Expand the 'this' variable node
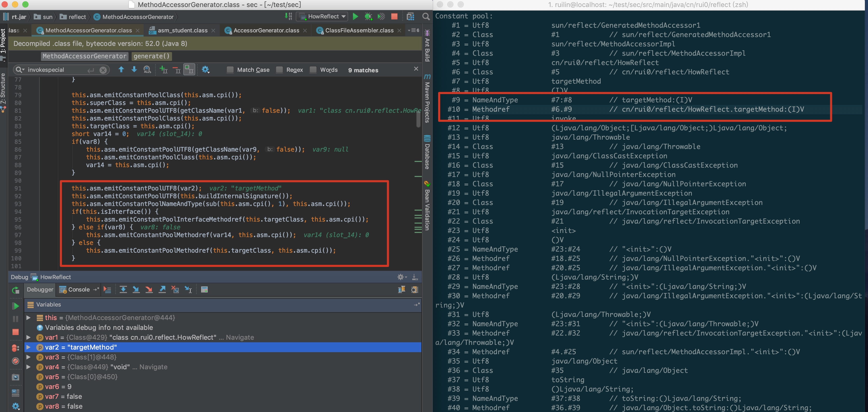The width and height of the screenshot is (868, 412). (29, 318)
